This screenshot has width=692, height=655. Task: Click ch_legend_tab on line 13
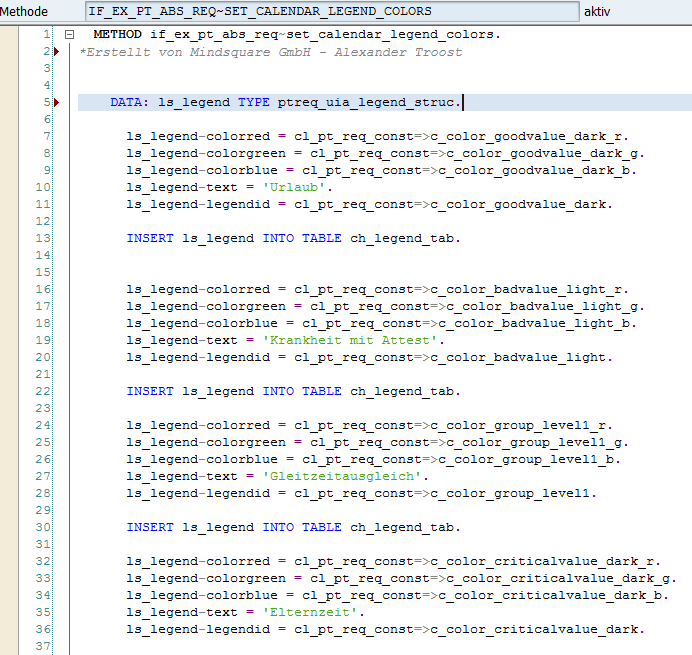point(402,238)
